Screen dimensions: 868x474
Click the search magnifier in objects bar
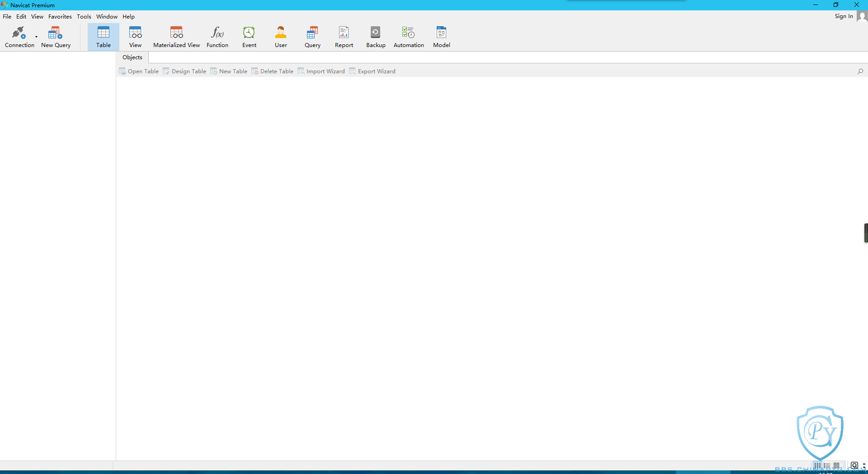[860, 71]
